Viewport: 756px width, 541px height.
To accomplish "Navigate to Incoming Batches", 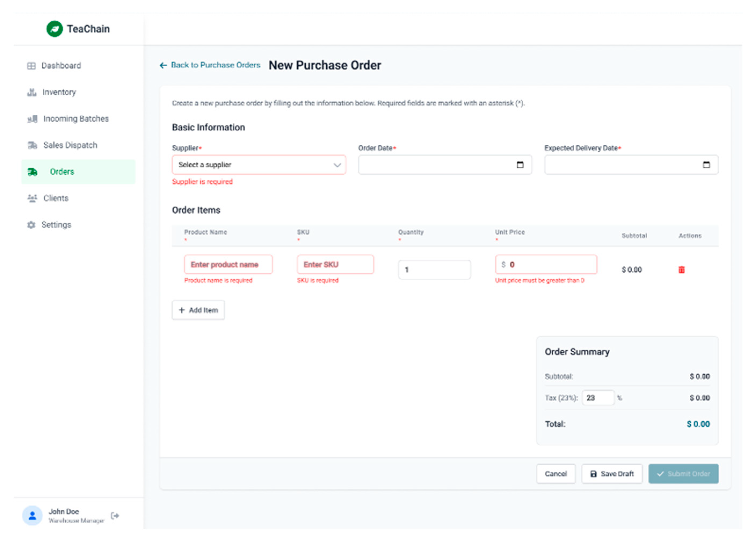I will point(76,119).
